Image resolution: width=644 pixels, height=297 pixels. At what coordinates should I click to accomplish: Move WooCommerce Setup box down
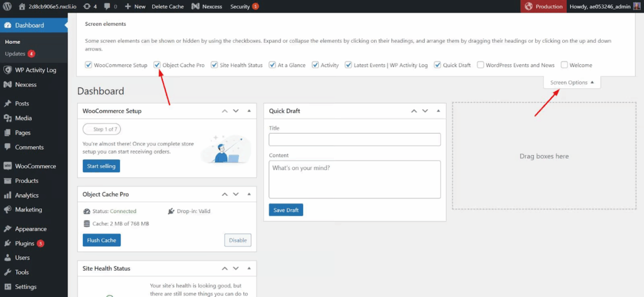[x=236, y=111]
